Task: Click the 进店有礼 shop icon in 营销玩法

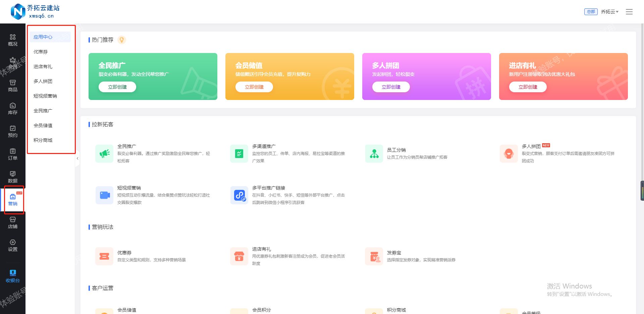Action: 239,256
